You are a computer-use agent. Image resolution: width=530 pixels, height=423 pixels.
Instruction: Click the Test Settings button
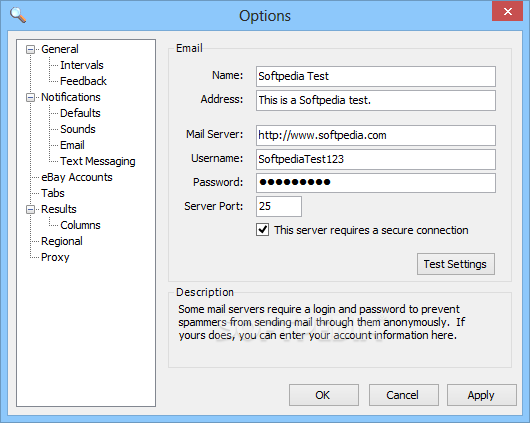coord(456,264)
